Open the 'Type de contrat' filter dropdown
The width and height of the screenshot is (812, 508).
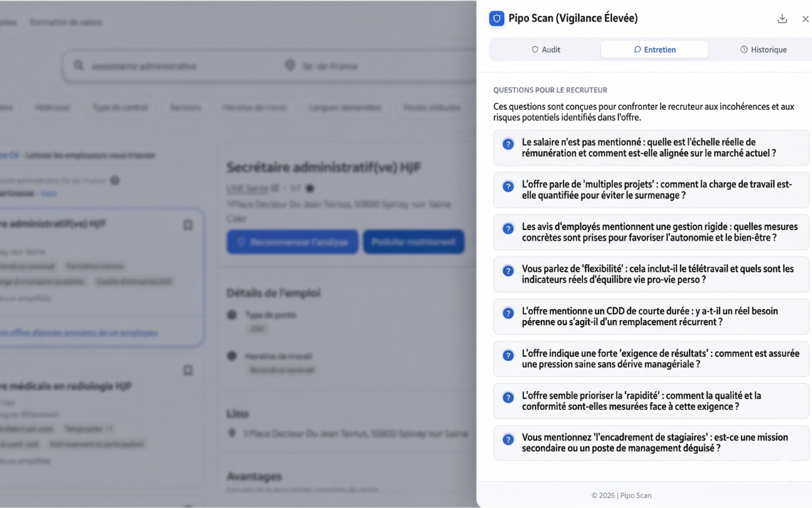click(120, 107)
